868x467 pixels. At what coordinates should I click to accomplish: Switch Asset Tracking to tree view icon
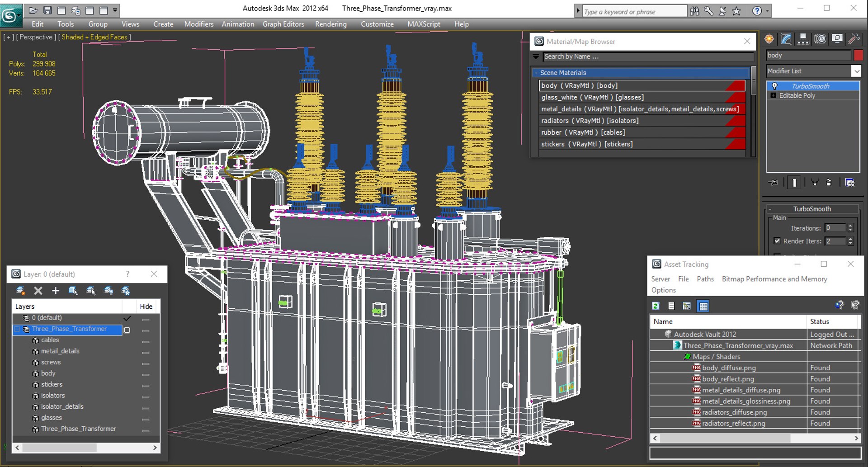click(x=687, y=306)
